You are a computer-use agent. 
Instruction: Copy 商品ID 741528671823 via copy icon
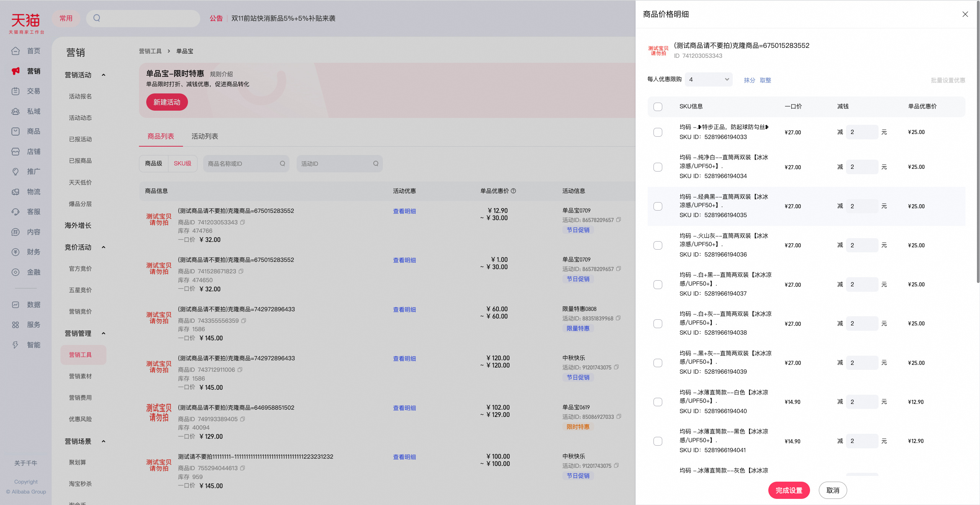241,271
